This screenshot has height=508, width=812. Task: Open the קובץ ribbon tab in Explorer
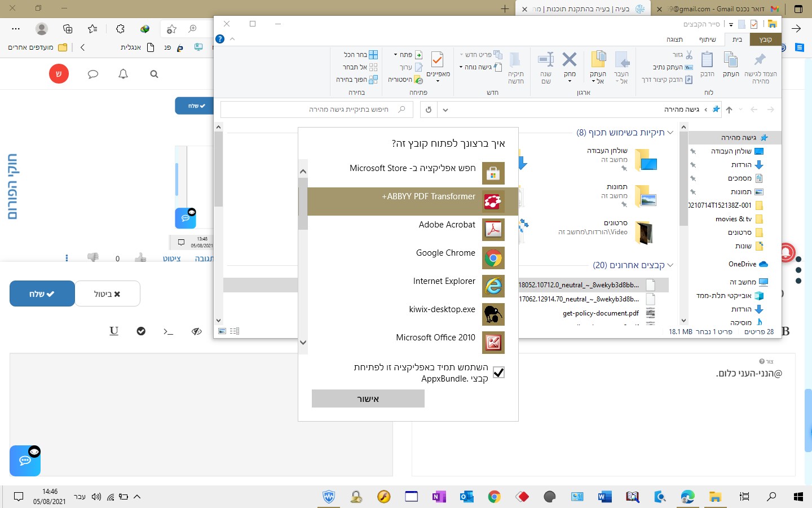coord(765,40)
